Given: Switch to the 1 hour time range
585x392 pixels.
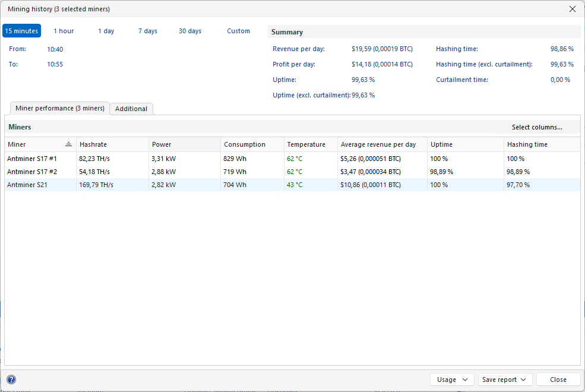Looking at the screenshot, I should [x=64, y=31].
